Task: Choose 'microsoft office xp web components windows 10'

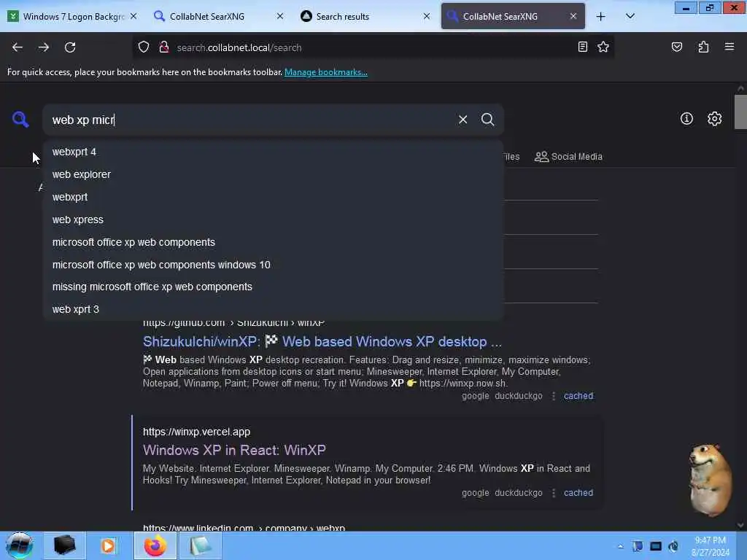Action: (x=273, y=264)
